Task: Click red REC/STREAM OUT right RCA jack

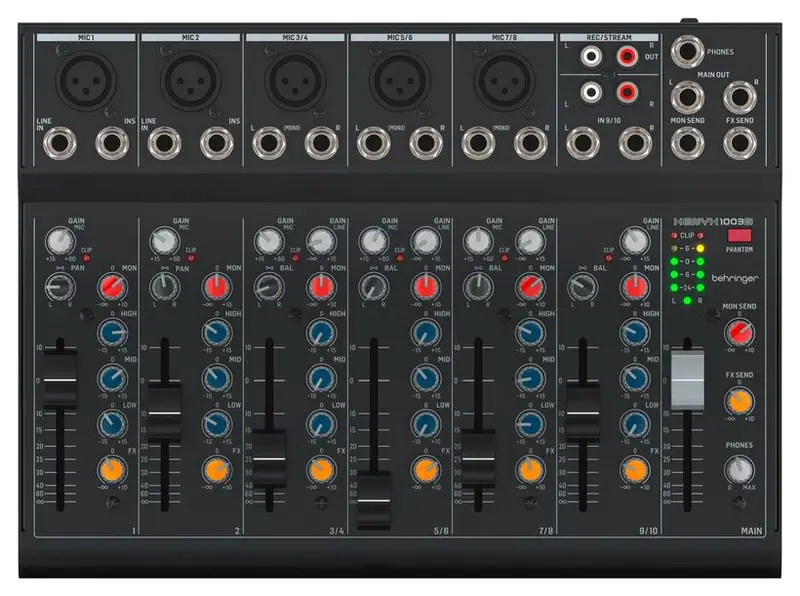Action: click(x=627, y=59)
